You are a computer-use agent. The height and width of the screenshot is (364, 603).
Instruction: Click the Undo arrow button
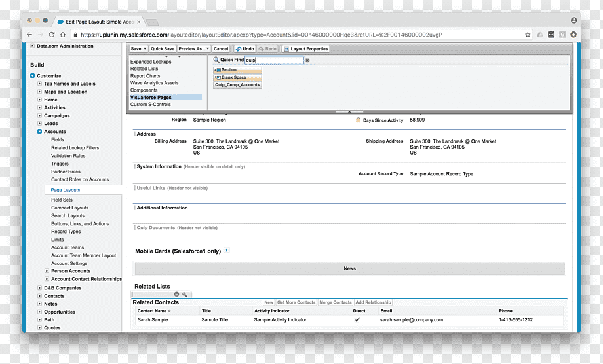coord(244,48)
